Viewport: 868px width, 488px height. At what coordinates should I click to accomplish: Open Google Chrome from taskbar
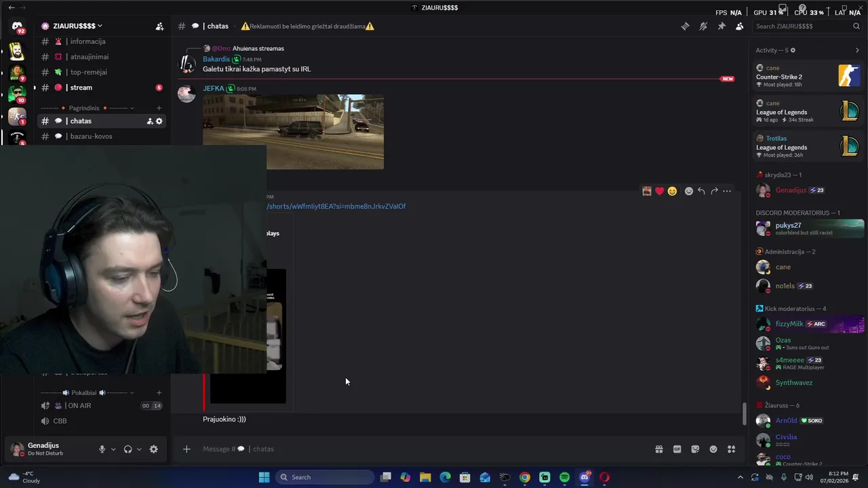[x=525, y=477]
